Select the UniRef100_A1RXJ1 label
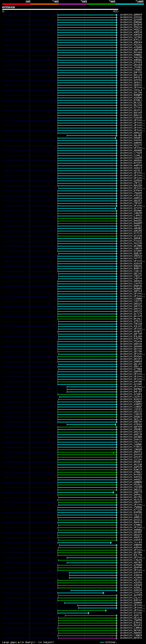The image size is (146, 644). tap(131, 615)
